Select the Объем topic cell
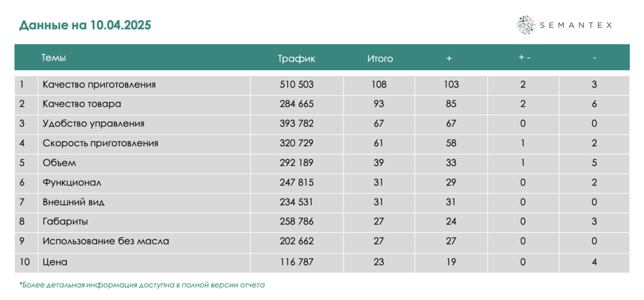The image size is (644, 300). point(59,163)
